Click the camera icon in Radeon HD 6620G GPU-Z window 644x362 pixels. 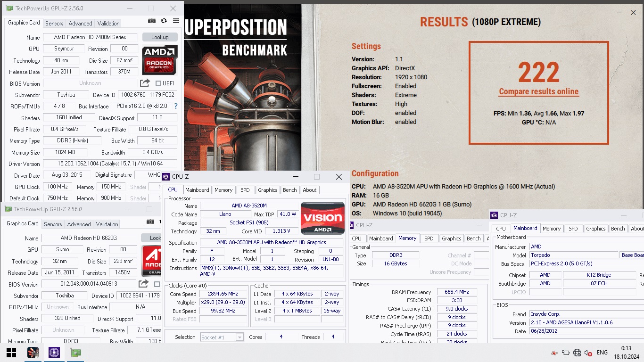tap(150, 222)
